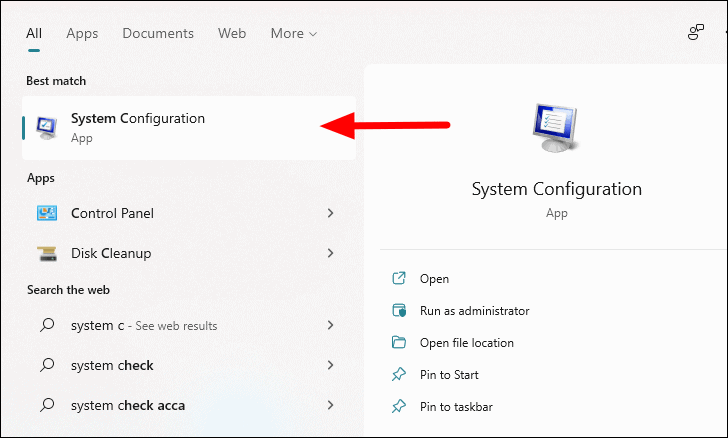Click the Open icon in the preview pane
728x438 pixels.
(x=399, y=278)
